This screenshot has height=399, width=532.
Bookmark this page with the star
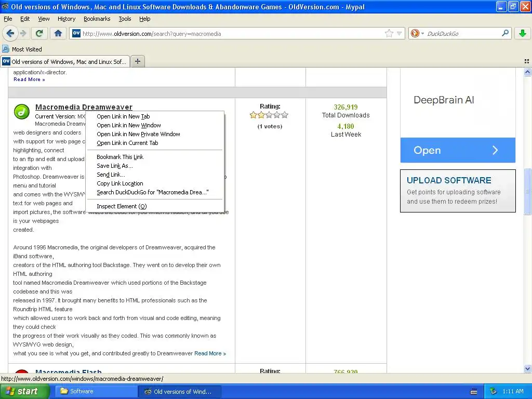coord(389,33)
